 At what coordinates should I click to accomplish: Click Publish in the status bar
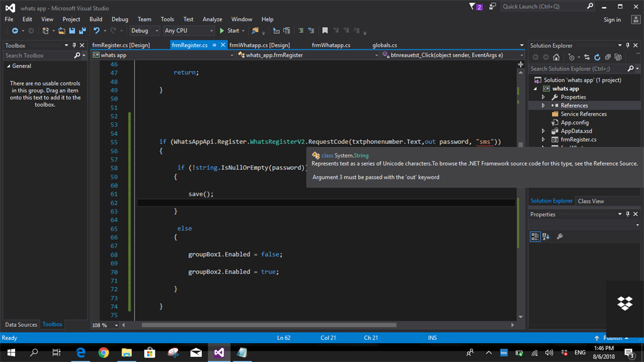pos(611,338)
